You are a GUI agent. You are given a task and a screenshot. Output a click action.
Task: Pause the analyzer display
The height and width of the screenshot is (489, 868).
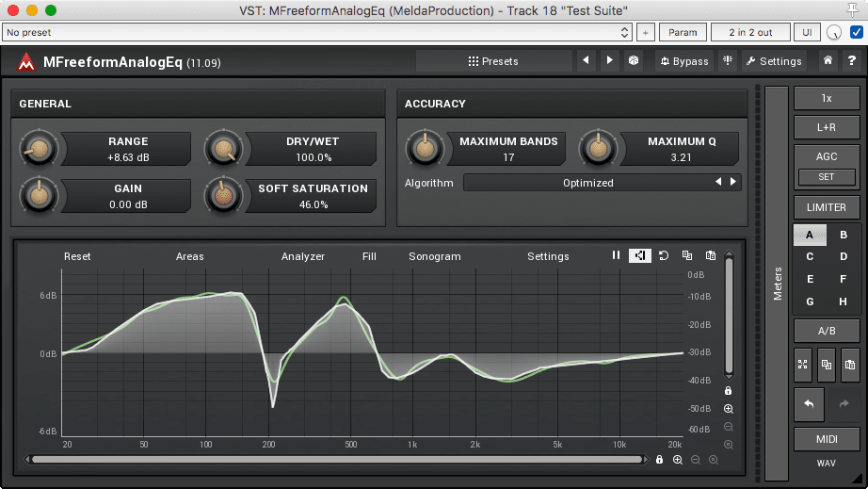[616, 255]
